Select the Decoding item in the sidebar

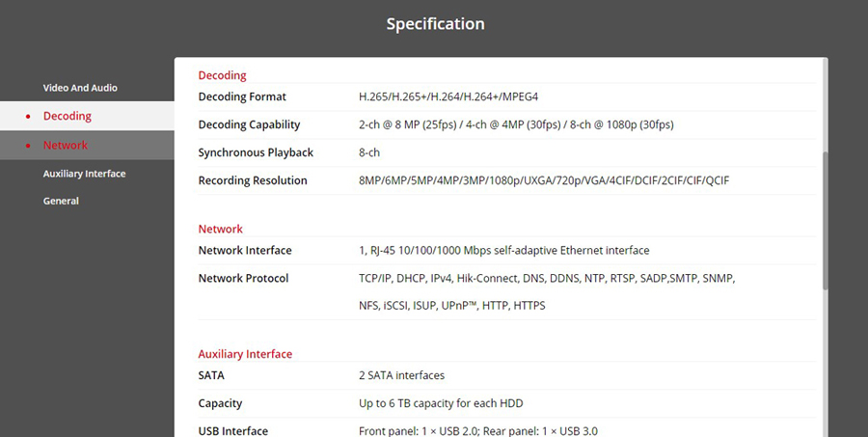68,116
